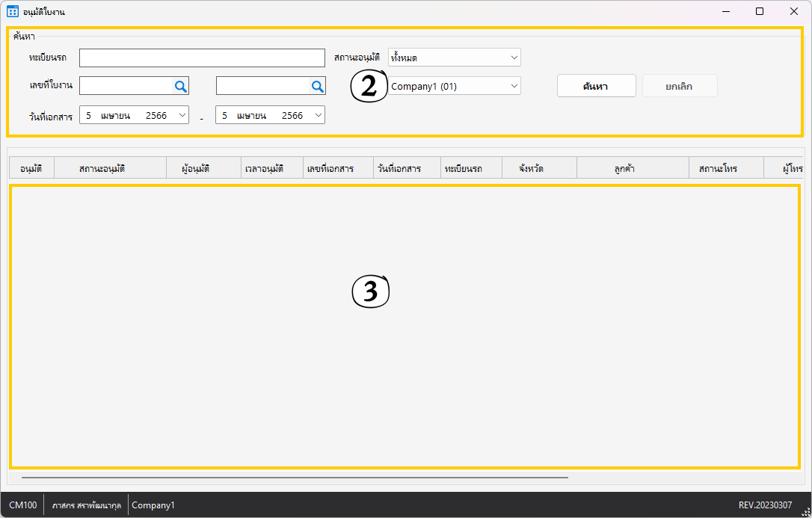Select the ผู้อนุมัติ column header
Image resolution: width=812 pixels, height=518 pixels.
click(x=203, y=169)
